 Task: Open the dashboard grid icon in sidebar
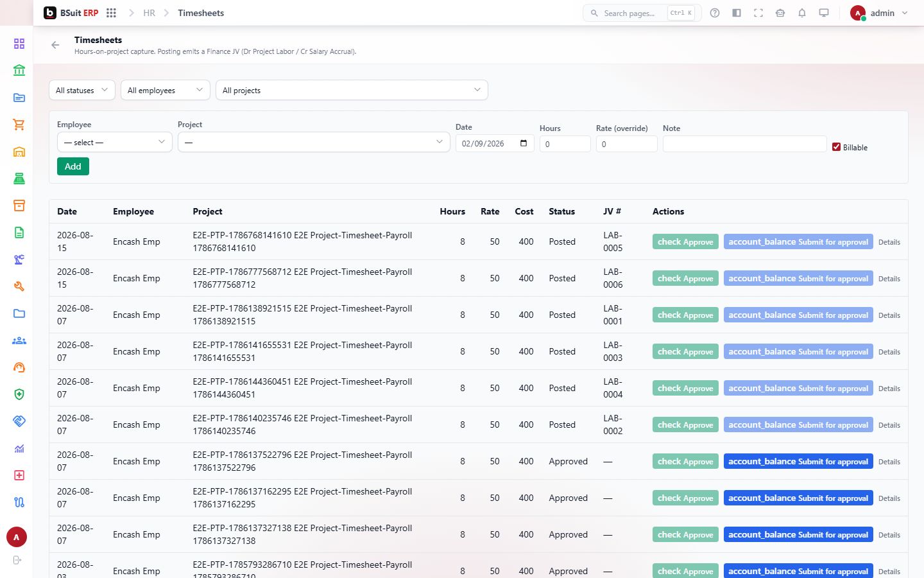coord(19,44)
